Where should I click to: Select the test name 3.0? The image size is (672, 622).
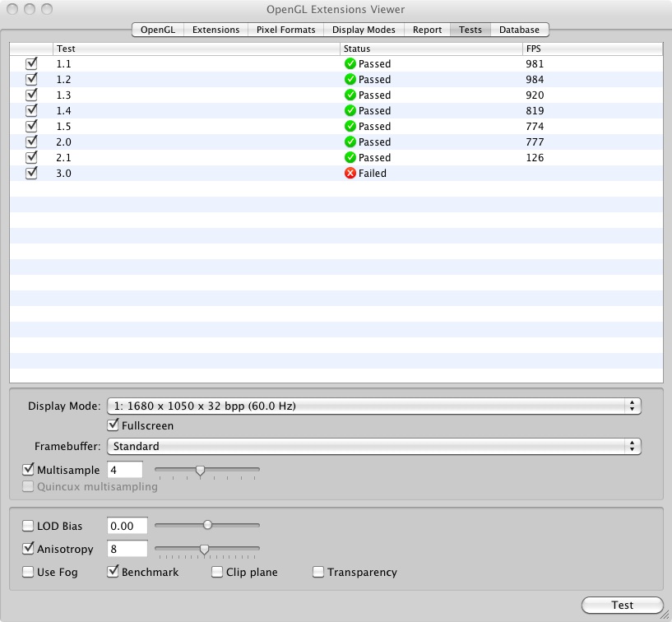[x=64, y=173]
